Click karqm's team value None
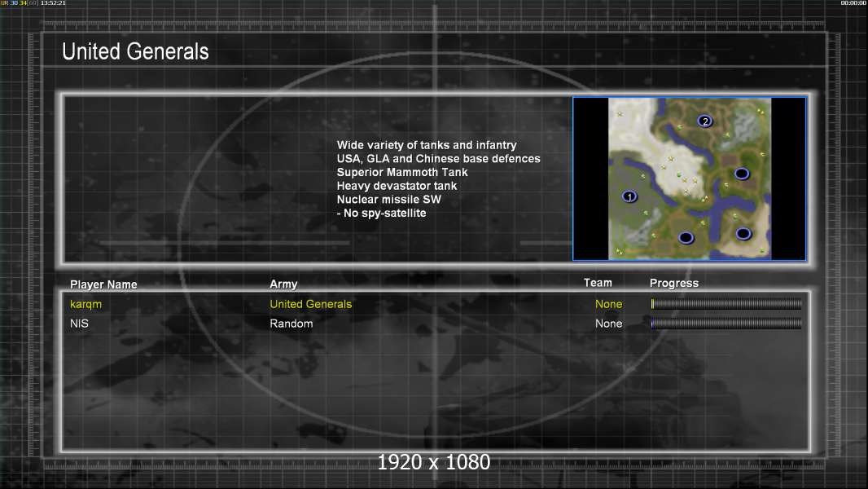 608,304
